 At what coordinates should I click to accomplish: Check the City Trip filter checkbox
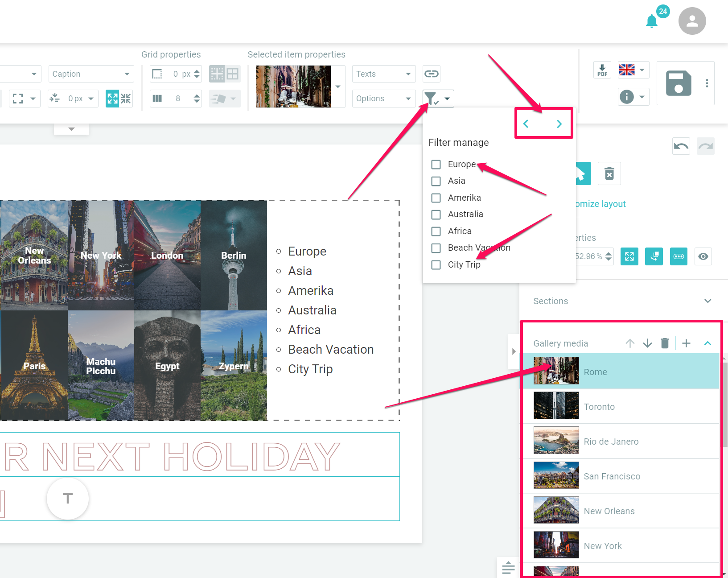(436, 265)
